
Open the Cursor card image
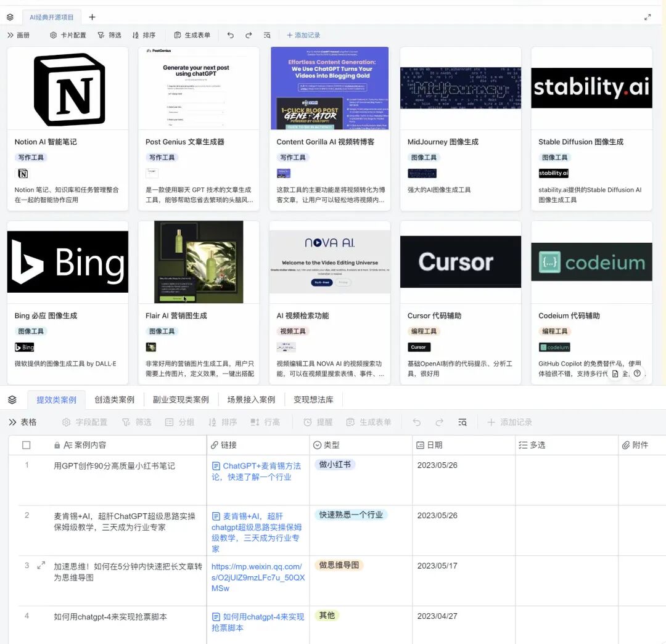click(x=461, y=262)
